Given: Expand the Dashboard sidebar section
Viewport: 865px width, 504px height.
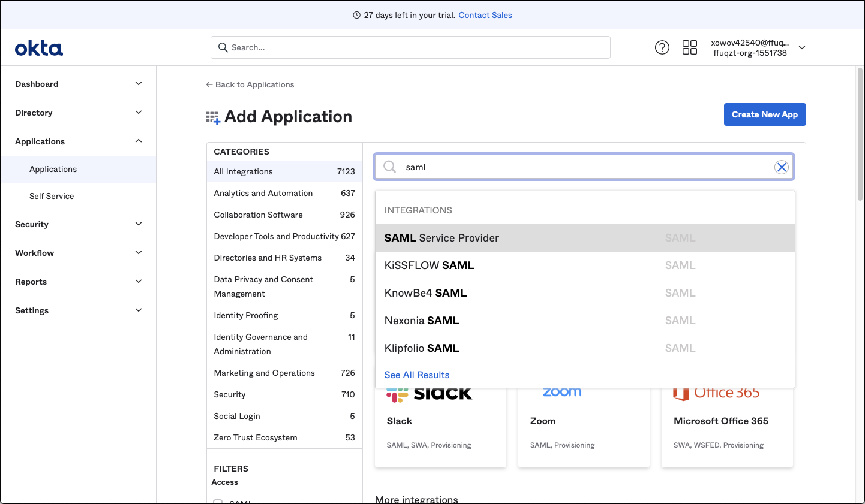Looking at the screenshot, I should (139, 84).
